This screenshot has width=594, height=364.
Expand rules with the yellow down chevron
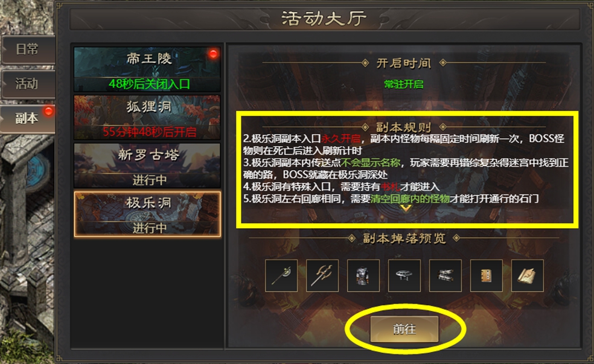[405, 208]
